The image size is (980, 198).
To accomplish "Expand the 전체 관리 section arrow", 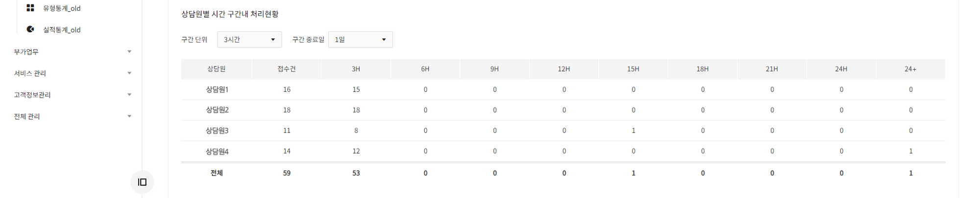I will [x=129, y=116].
